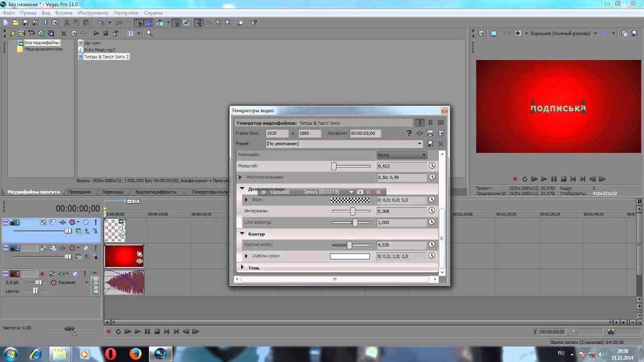Expand the 'Outline color' parameter

pyautogui.click(x=246, y=256)
